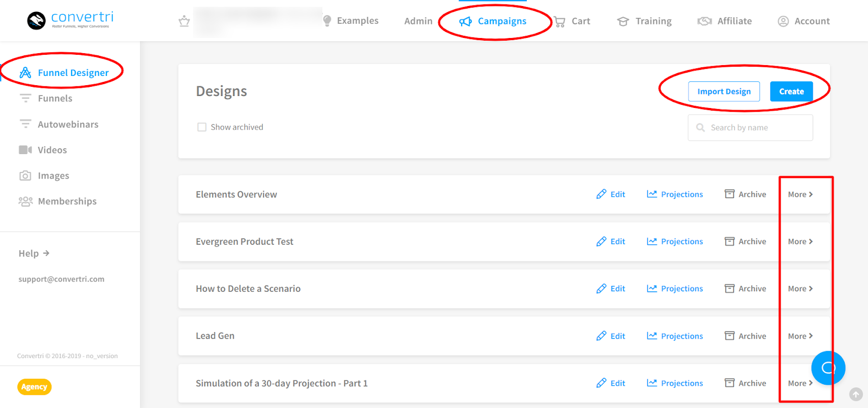Click the blue chat bubble icon
The height and width of the screenshot is (408, 868).
tap(828, 368)
